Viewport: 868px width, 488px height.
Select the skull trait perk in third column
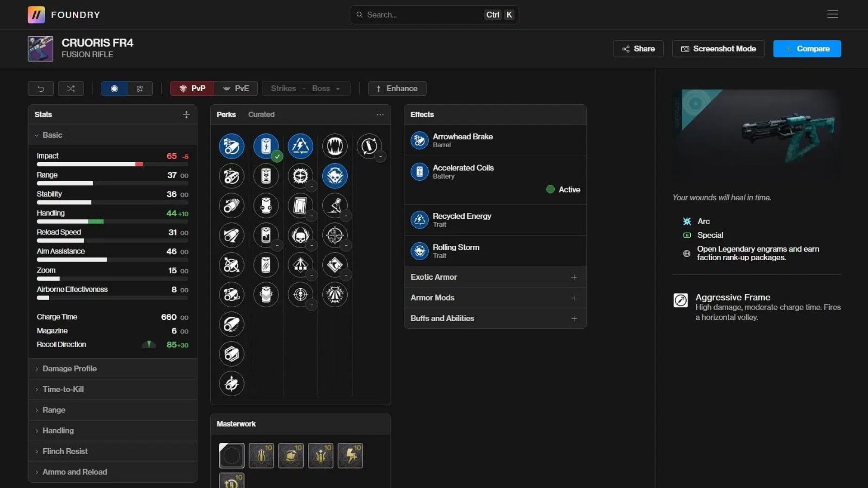pyautogui.click(x=300, y=235)
